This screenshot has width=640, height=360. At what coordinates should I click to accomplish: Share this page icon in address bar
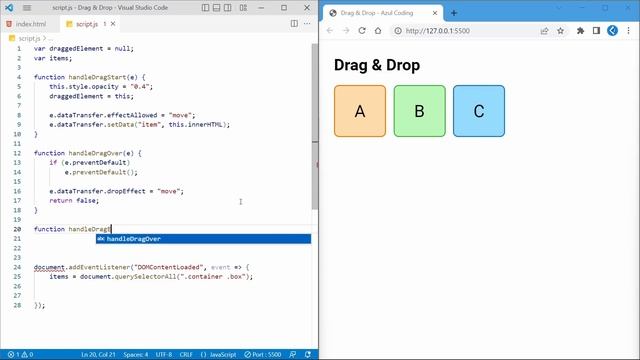coord(544,31)
